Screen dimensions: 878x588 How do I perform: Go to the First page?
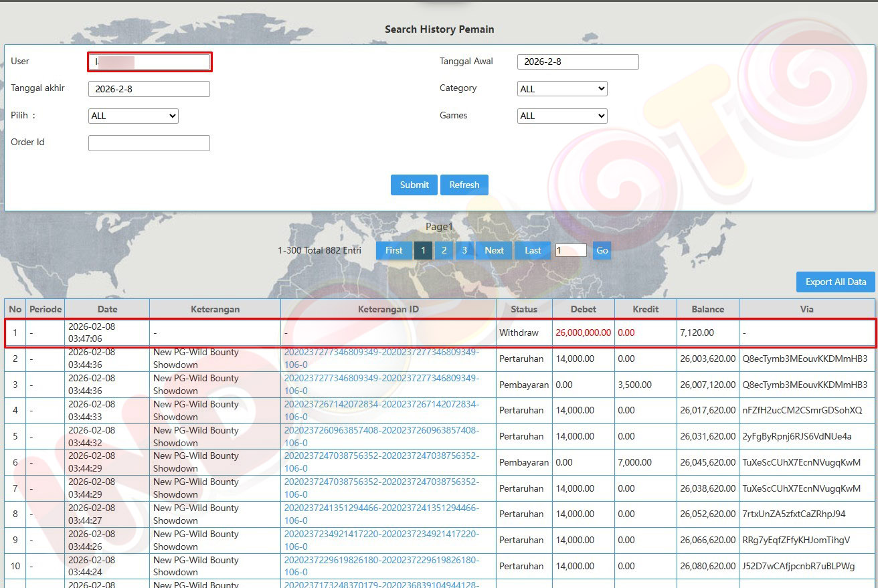(x=393, y=250)
